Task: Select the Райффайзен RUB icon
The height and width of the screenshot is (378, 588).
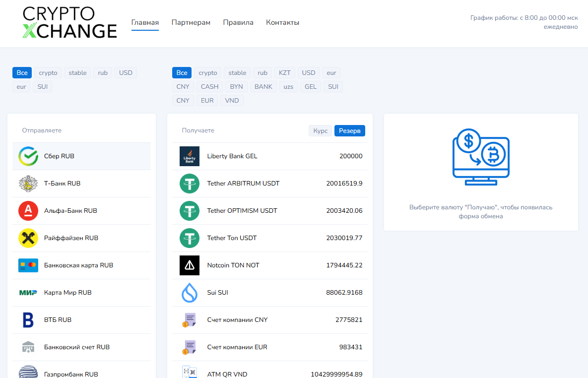Action: tap(28, 238)
